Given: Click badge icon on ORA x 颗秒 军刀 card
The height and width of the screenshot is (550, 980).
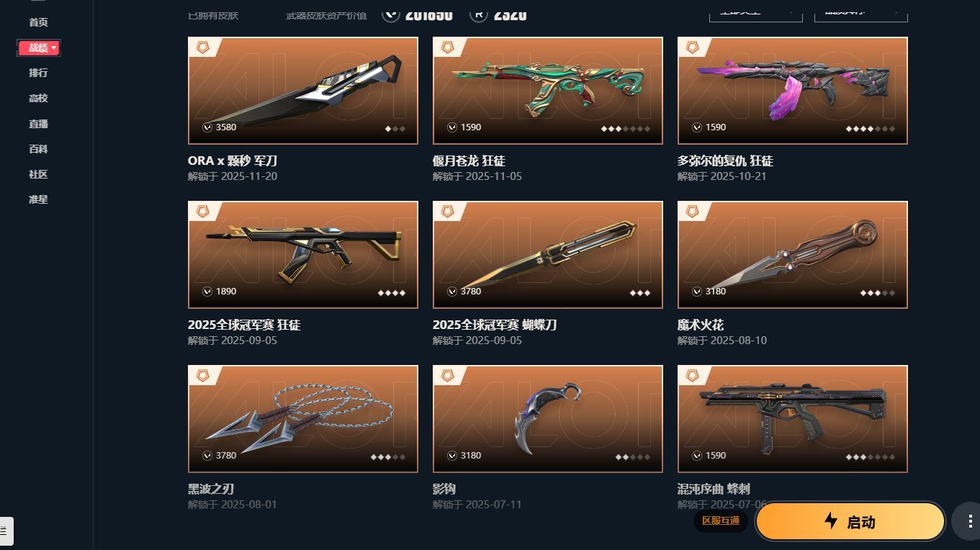Looking at the screenshot, I should point(203,48).
